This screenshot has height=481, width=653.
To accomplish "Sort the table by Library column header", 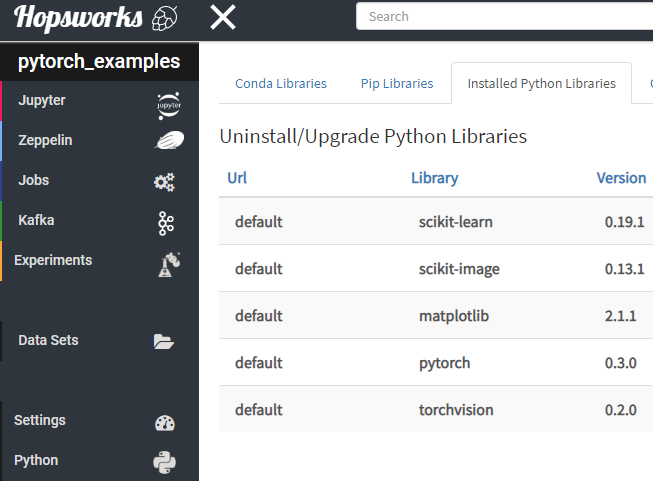I will point(434,178).
